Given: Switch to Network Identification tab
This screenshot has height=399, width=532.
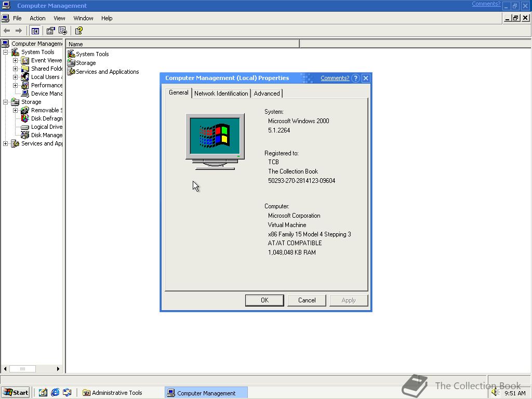Looking at the screenshot, I should coord(221,94).
